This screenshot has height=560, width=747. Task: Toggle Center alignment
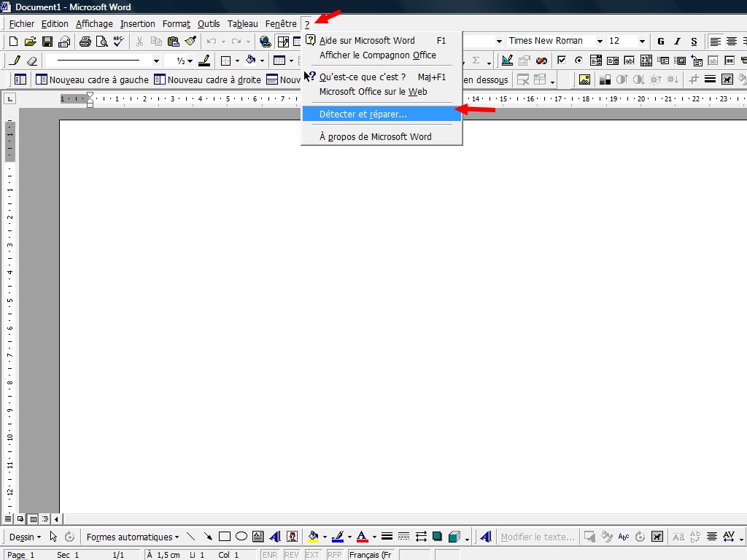732,42
